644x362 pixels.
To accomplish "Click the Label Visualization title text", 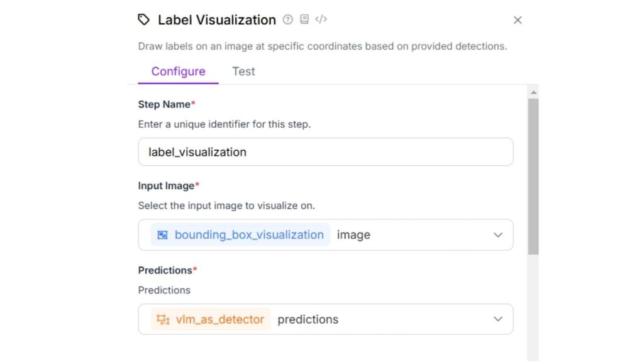I will click(x=216, y=20).
